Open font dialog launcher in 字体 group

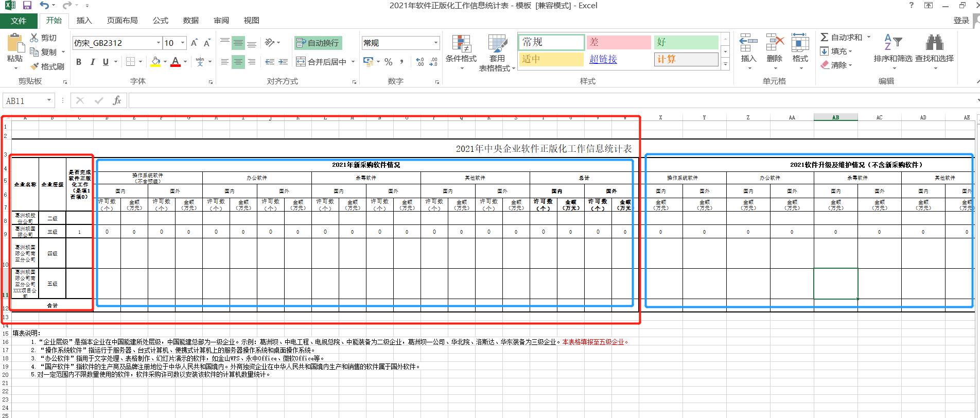coord(211,82)
